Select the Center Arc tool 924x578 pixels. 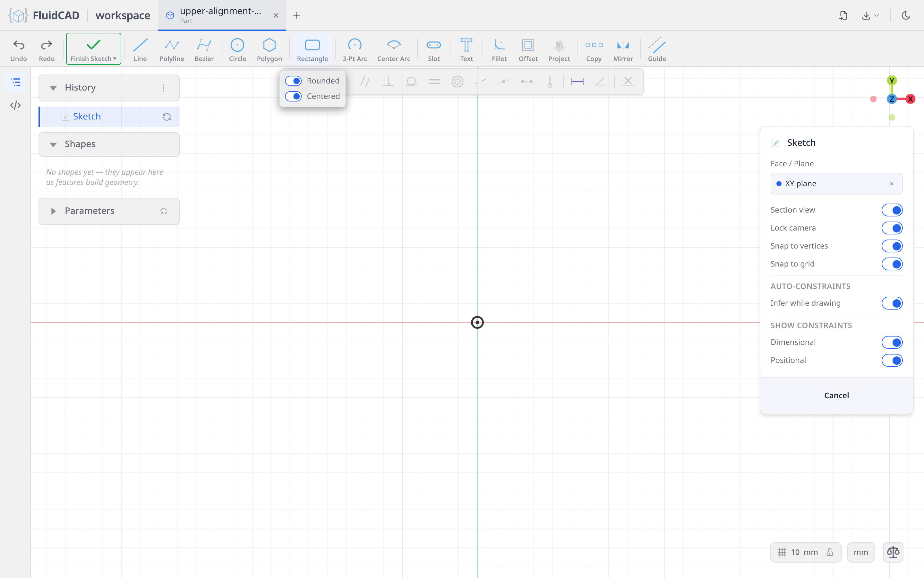coord(394,50)
